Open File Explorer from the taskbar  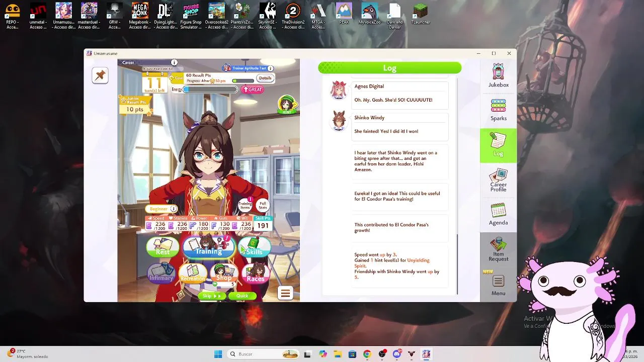pyautogui.click(x=337, y=354)
